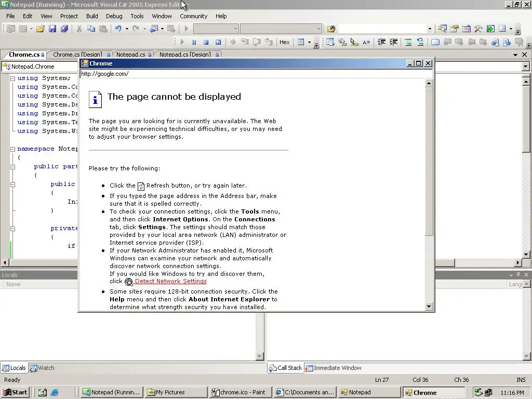
Task: Click the Display Quick Info icon
Action: (x=354, y=42)
